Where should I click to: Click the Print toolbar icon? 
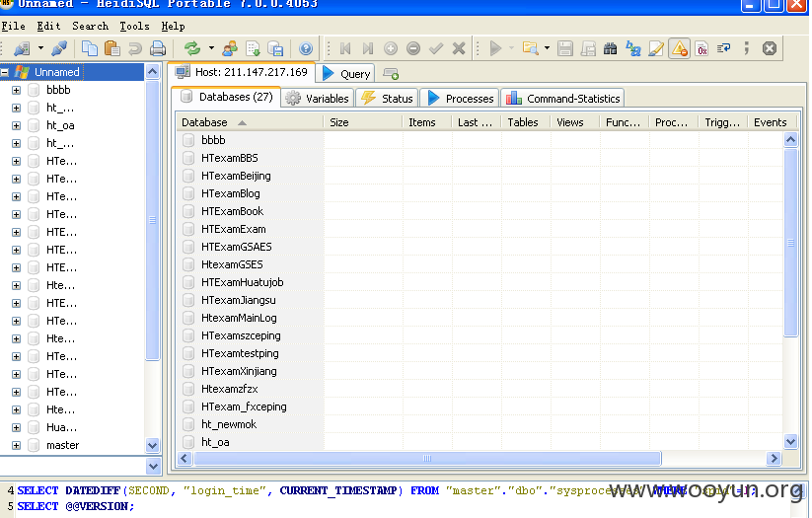point(158,48)
